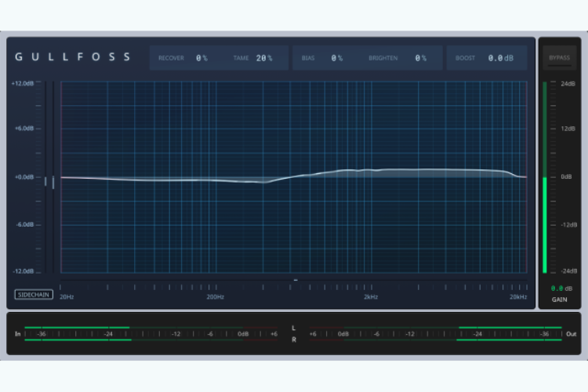Image resolution: width=588 pixels, height=392 pixels.
Task: Click the -12dB gain scale label
Action: (569, 225)
